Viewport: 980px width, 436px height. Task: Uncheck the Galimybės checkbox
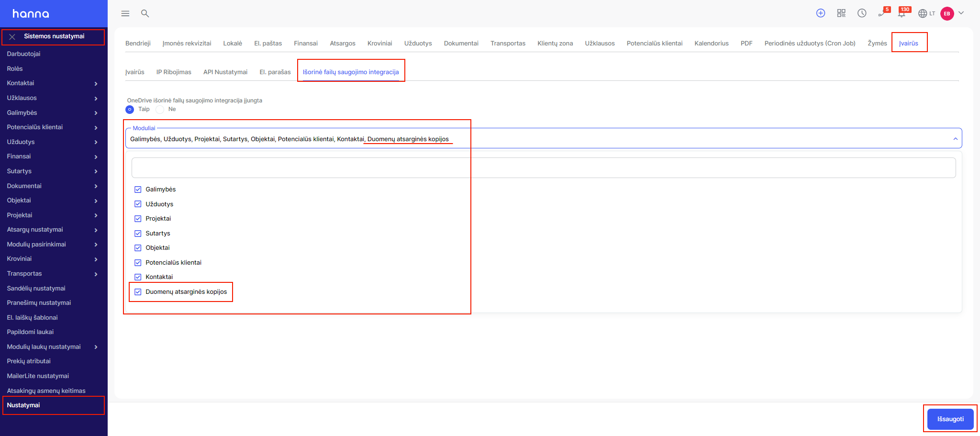pos(138,190)
